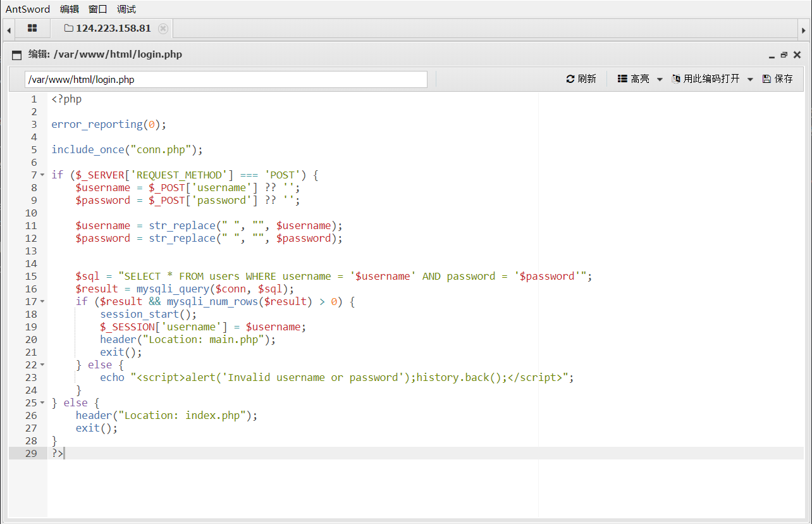Image resolution: width=812 pixels, height=524 pixels.
Task: Open the 编辑 menu
Action: click(70, 9)
